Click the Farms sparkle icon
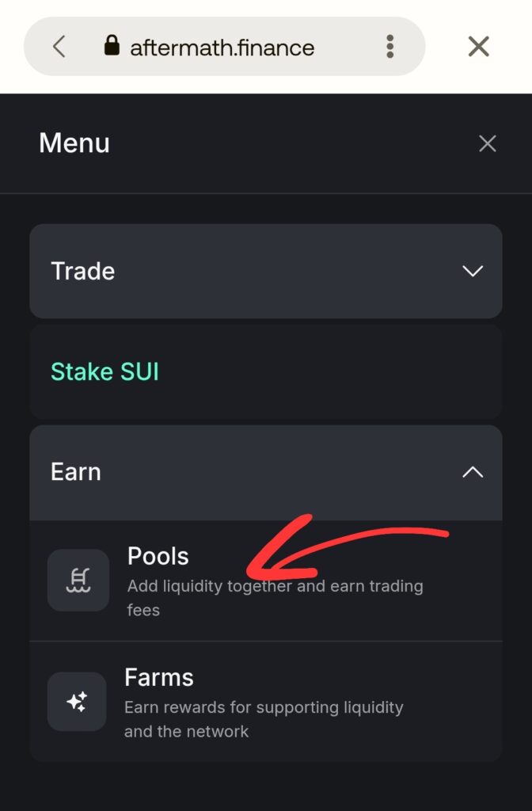The image size is (532, 811). point(77,701)
